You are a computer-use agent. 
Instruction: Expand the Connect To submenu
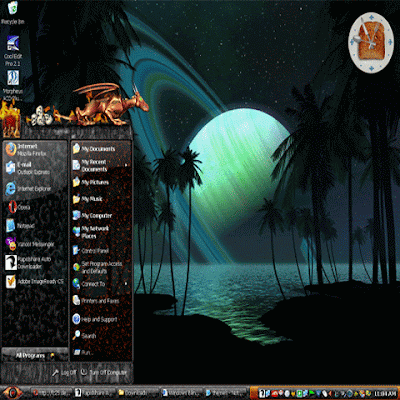pos(101,284)
